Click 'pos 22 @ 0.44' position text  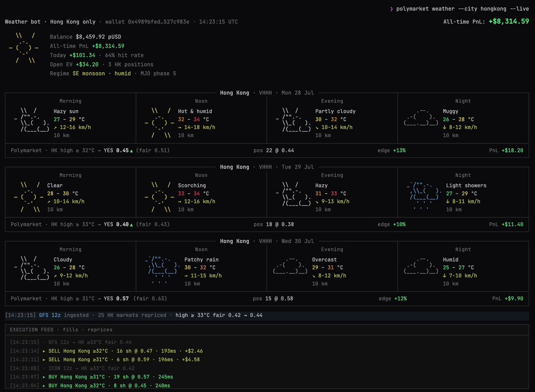(273, 151)
